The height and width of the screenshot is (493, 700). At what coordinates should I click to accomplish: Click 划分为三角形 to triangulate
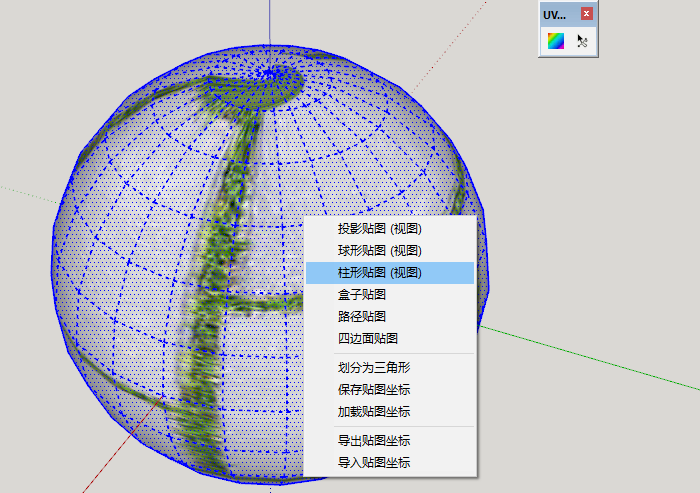374,368
